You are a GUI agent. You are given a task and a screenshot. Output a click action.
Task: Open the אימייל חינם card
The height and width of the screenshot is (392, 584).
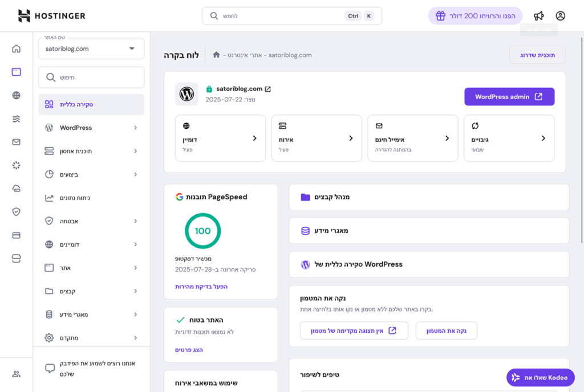click(x=413, y=138)
